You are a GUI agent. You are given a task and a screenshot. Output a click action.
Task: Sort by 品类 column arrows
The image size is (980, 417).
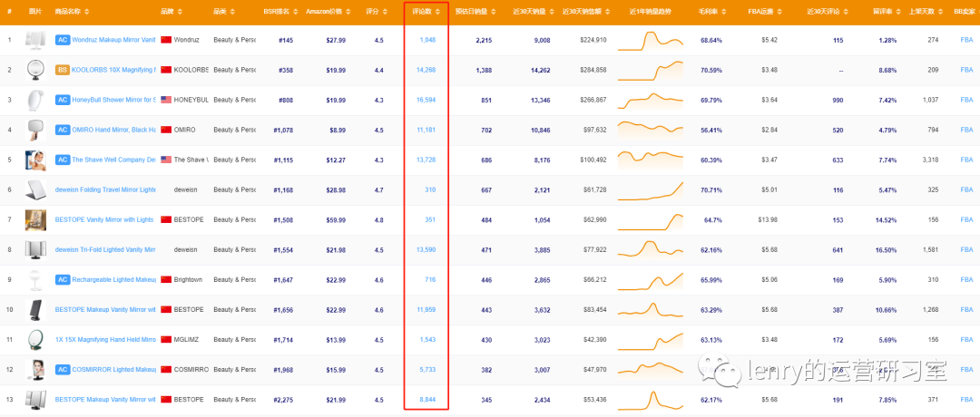(x=234, y=12)
